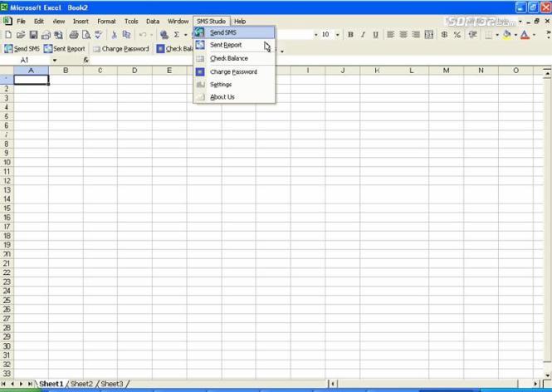This screenshot has height=392, width=552.
Task: Select the Sheet1 tab
Action: point(51,384)
